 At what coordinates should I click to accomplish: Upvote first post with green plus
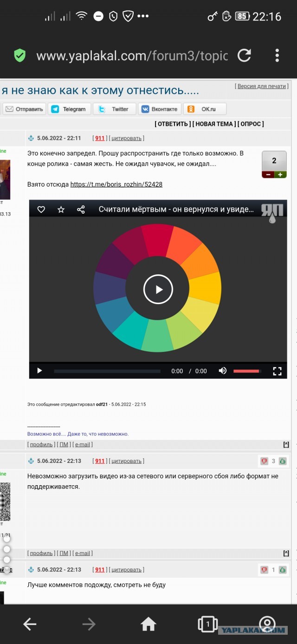coord(280,175)
